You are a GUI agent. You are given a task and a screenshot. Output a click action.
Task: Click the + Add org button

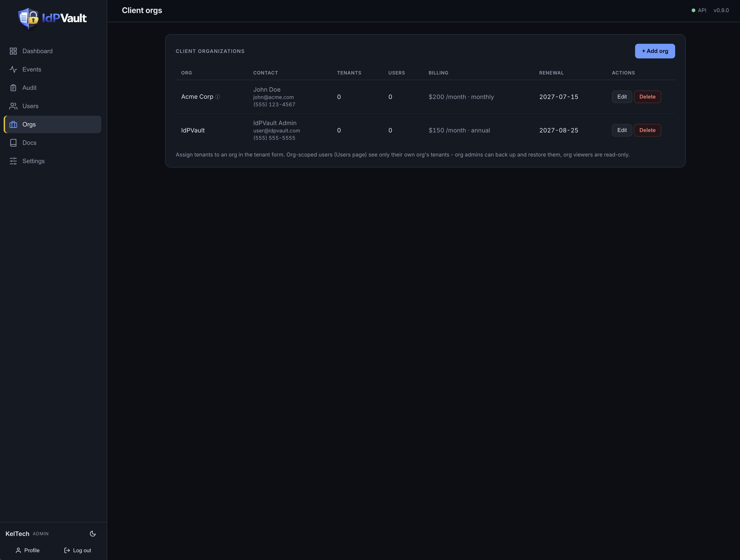pyautogui.click(x=655, y=51)
